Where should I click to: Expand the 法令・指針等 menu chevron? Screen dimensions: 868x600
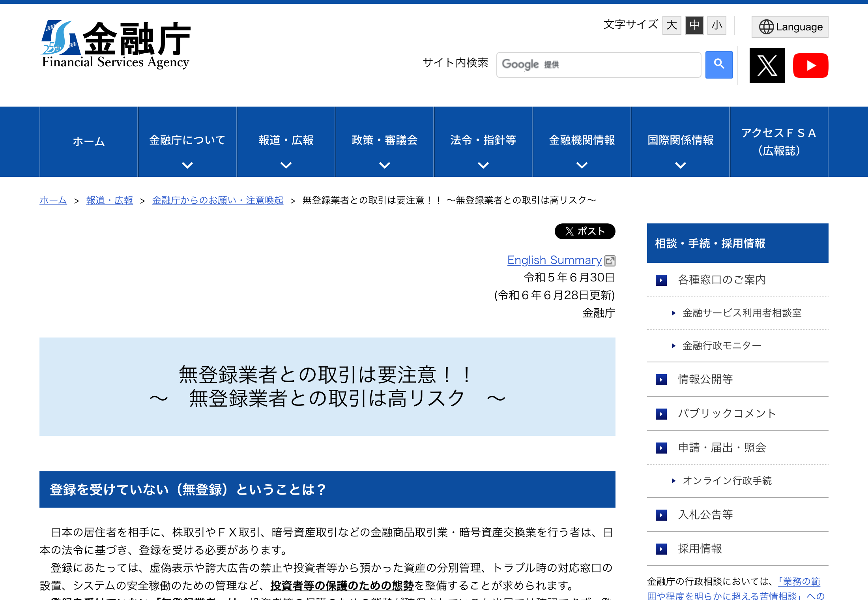483,165
